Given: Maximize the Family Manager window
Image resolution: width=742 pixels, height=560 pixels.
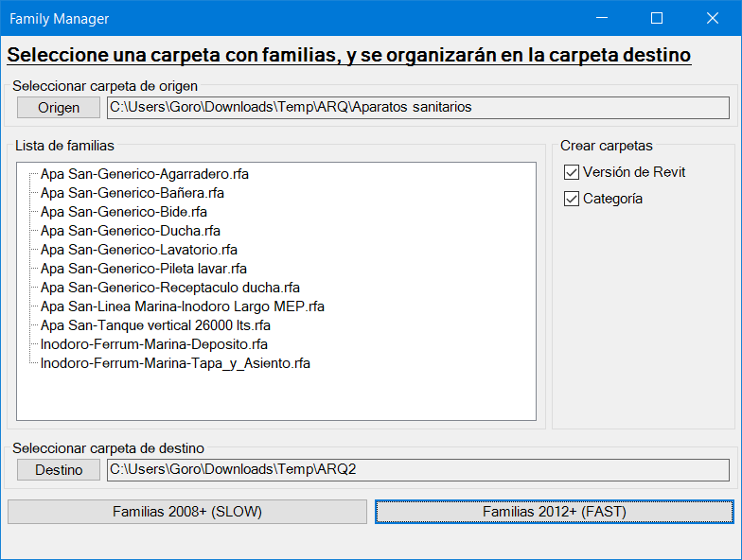Looking at the screenshot, I should pos(657,18).
